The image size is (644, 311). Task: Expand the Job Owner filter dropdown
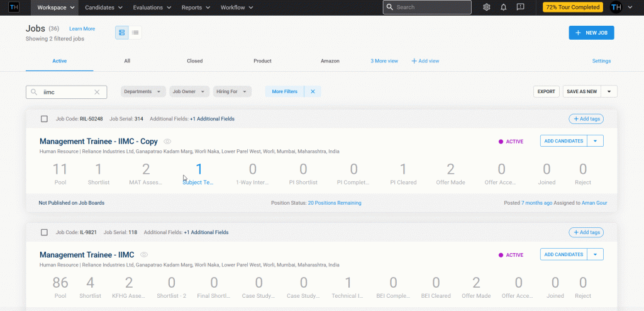[189, 91]
